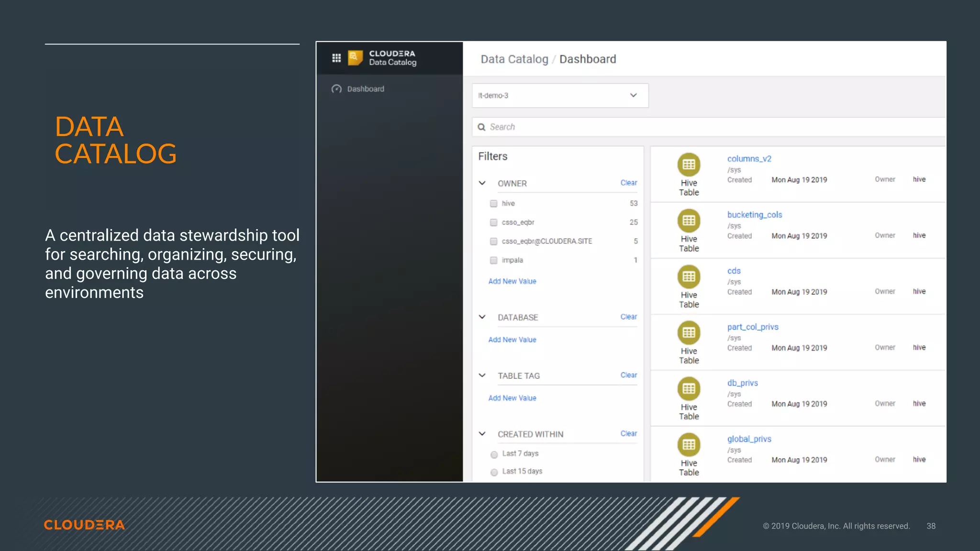
Task: Clear the OWNER filter
Action: click(629, 183)
